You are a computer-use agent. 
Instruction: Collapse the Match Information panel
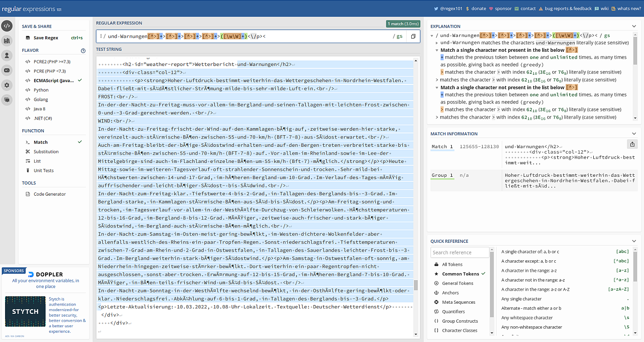634,134
